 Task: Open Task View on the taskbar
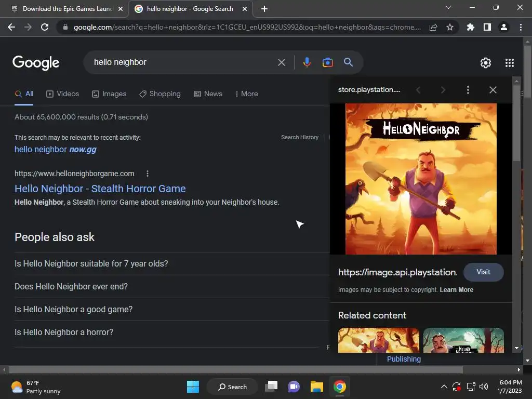coord(271,387)
